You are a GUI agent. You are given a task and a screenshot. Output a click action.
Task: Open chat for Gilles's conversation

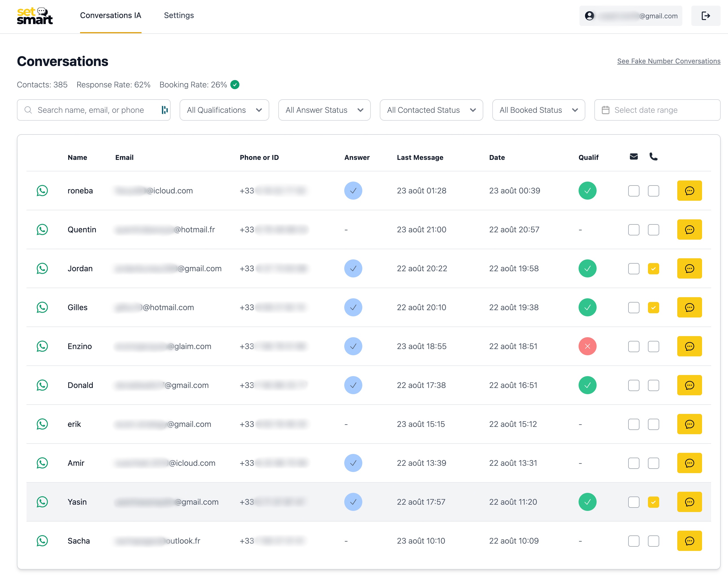coord(689,307)
